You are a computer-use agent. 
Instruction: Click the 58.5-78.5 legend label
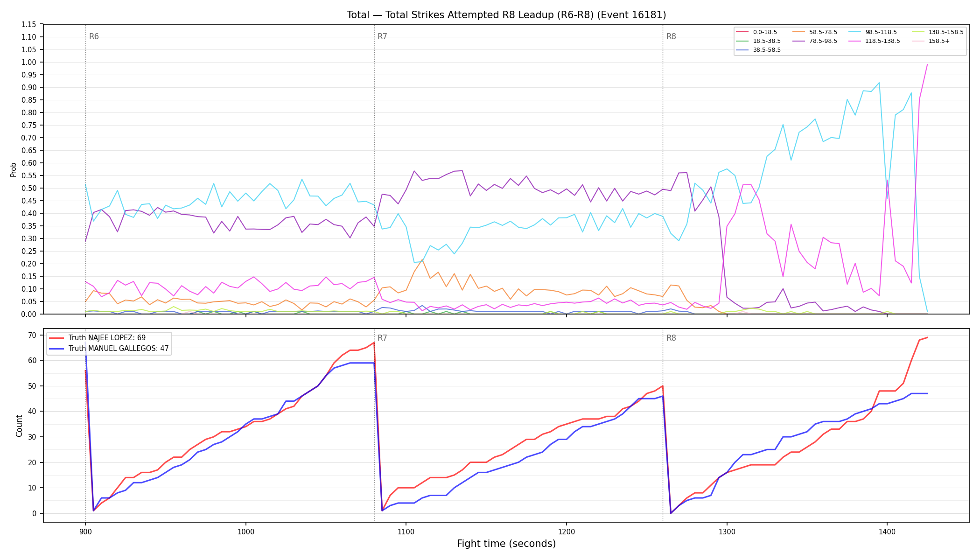[x=823, y=32]
